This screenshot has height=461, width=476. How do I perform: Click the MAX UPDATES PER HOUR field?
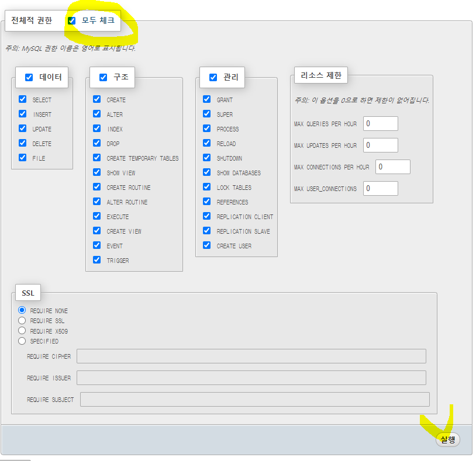coord(380,145)
